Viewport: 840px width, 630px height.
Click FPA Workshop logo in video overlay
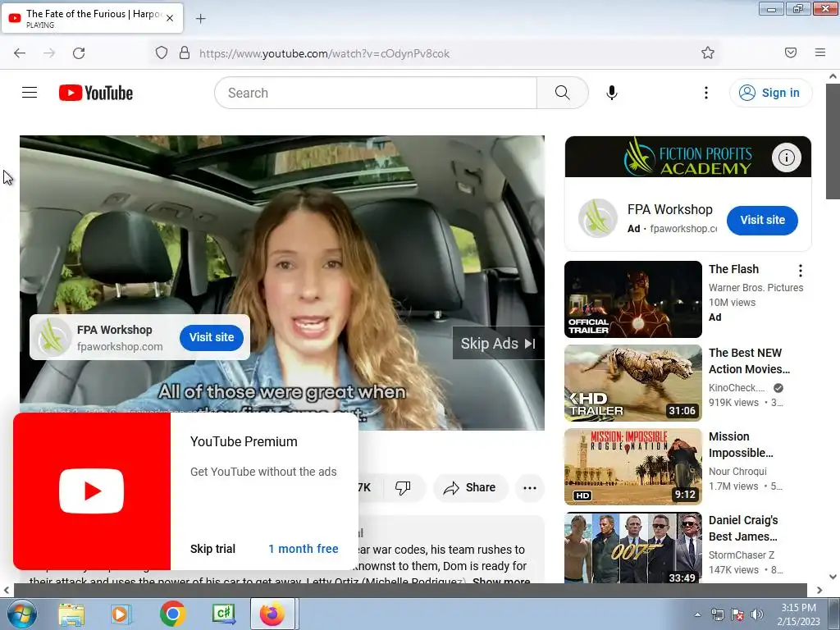tap(52, 337)
